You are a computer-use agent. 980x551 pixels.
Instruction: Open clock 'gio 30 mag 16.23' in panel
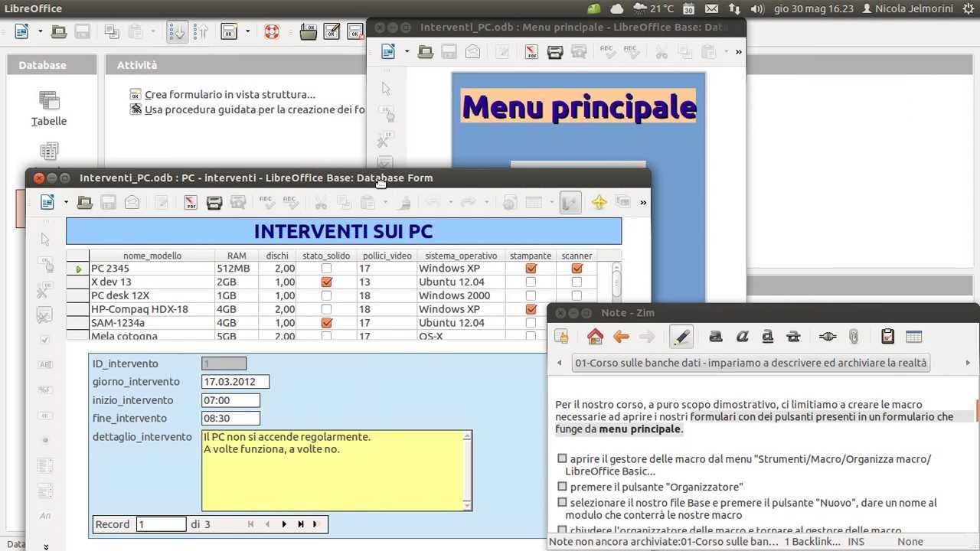tap(812, 8)
